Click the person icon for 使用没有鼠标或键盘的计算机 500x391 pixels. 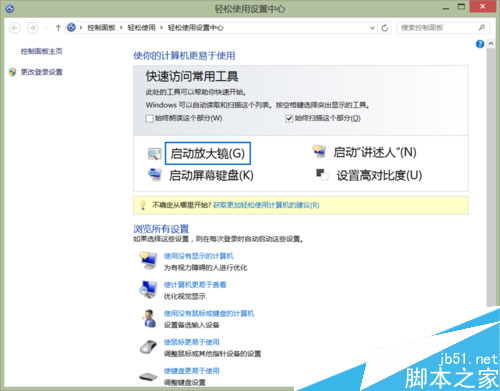(x=149, y=318)
